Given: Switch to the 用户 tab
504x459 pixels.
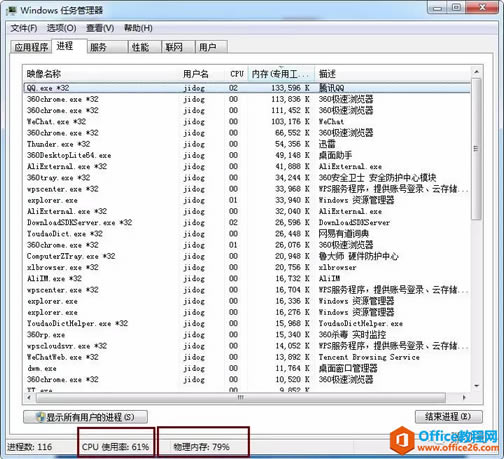Looking at the screenshot, I should tap(211, 47).
